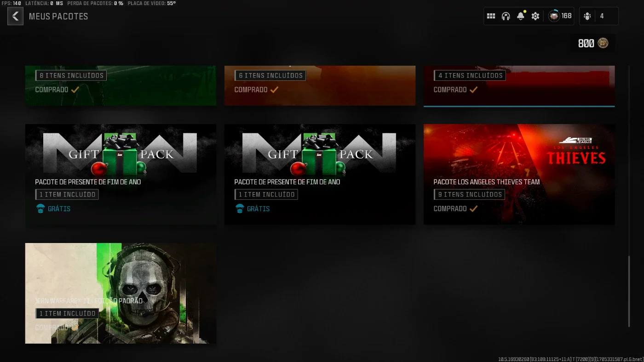Click the 9 ITENS INCLUÍDOS label
Screen dimensions: 644x362
pos(469,194)
